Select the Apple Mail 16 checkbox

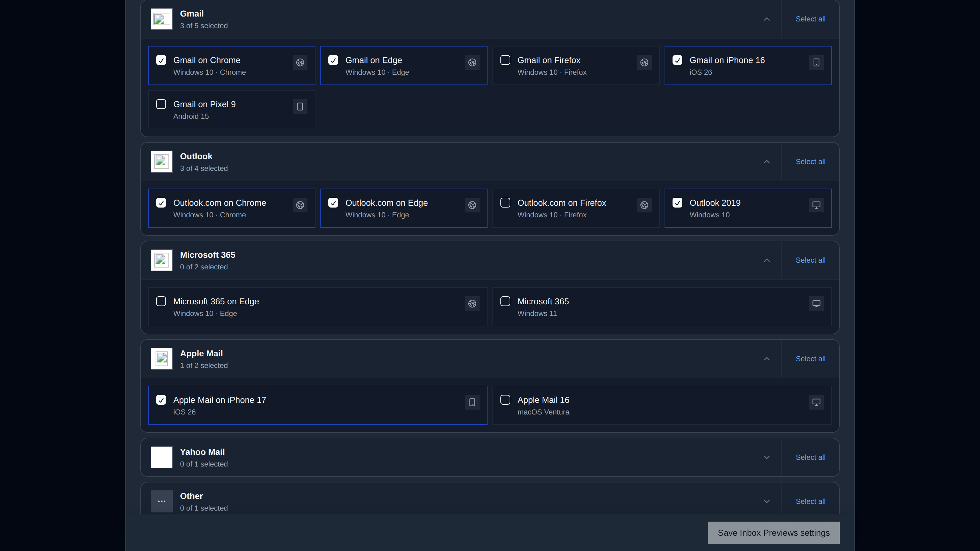pyautogui.click(x=505, y=400)
